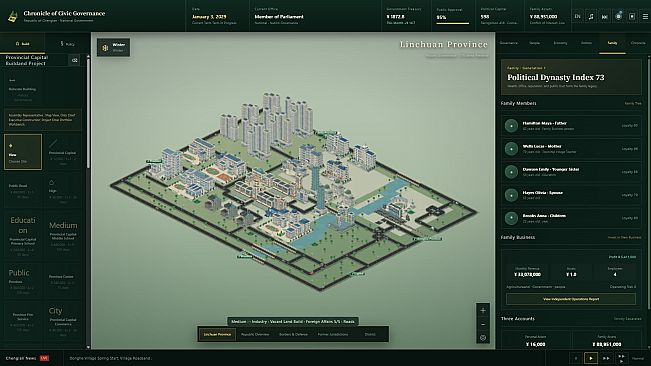Screen dimensions: 651x366
Task: Click the map zoom-out minus icon
Action: point(482,324)
